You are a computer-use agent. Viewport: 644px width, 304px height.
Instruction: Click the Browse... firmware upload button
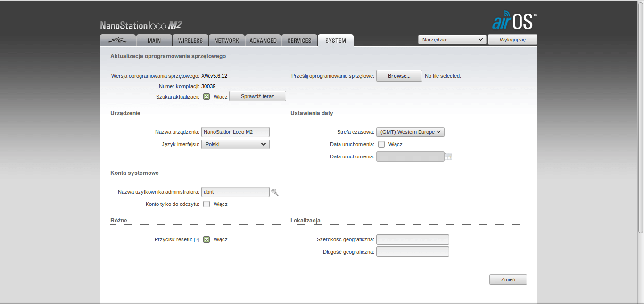tap(399, 76)
